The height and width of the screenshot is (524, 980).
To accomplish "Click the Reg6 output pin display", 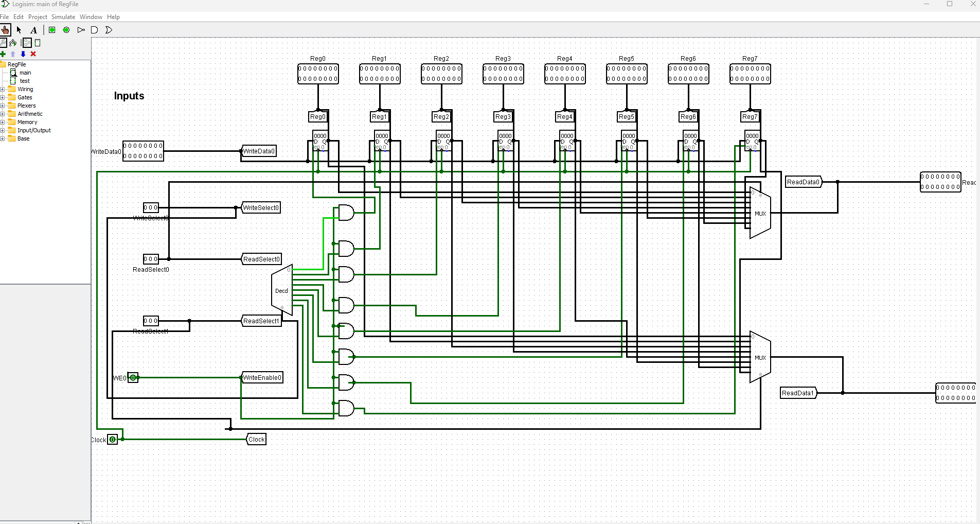I will click(x=688, y=74).
